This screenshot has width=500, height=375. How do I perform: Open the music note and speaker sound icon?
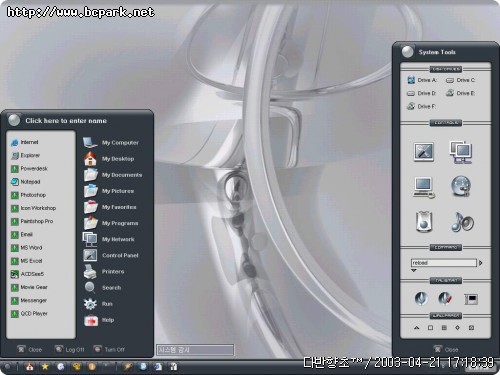point(462,222)
